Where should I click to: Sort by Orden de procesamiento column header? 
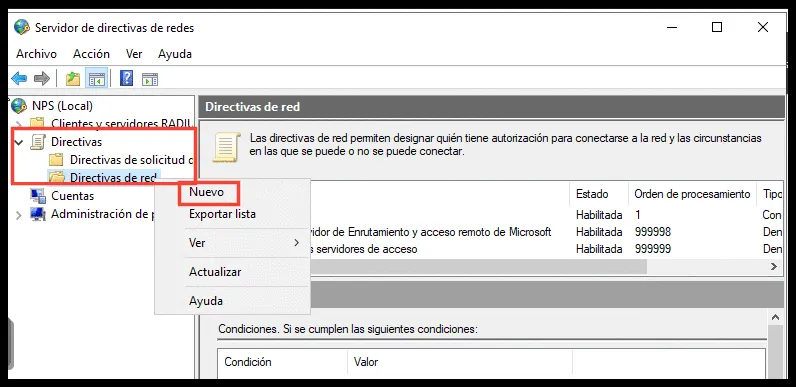[692, 194]
